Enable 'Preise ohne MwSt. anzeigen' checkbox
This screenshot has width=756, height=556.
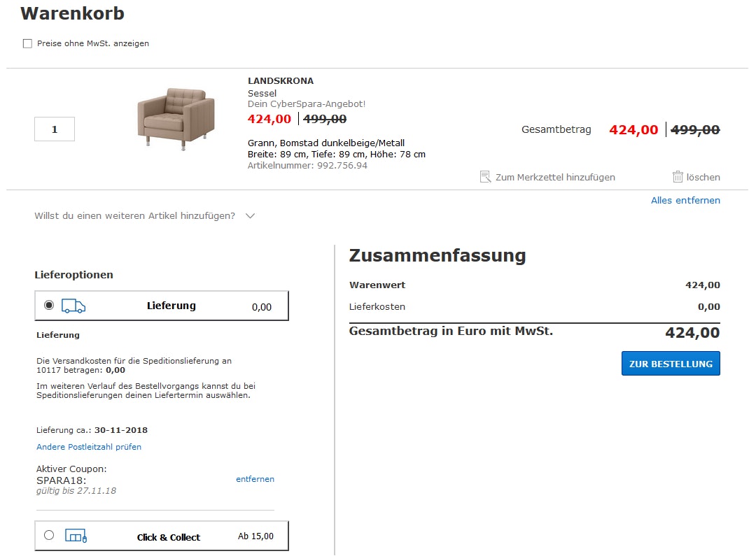pos(28,43)
